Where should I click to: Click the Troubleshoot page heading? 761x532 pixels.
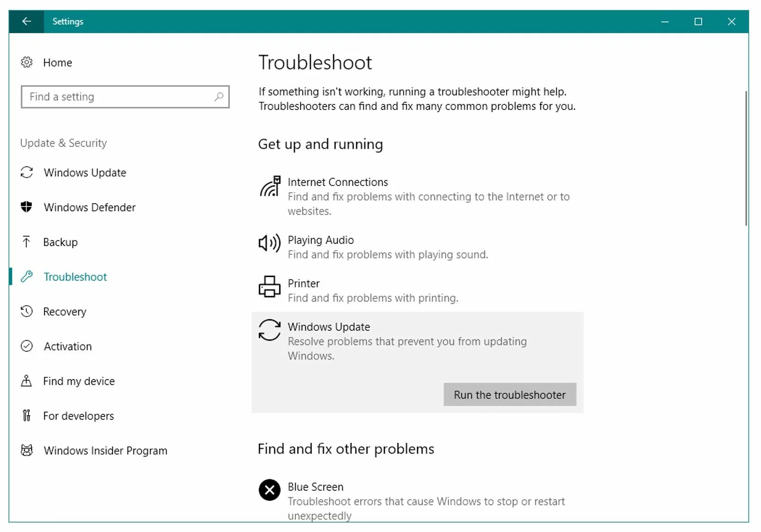tap(315, 63)
